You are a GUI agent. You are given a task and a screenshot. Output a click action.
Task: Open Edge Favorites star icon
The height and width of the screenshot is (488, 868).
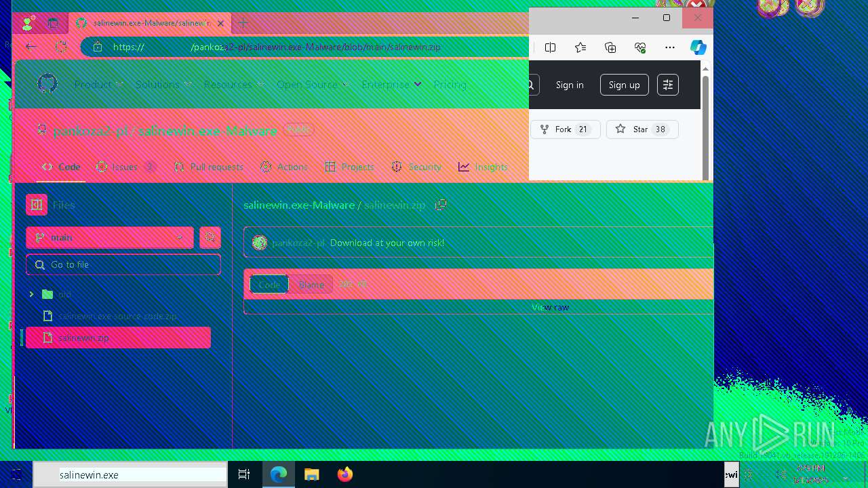(580, 47)
